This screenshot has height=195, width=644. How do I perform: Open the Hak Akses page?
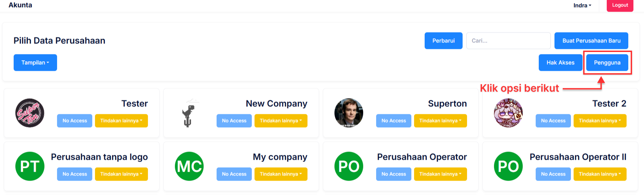560,63
